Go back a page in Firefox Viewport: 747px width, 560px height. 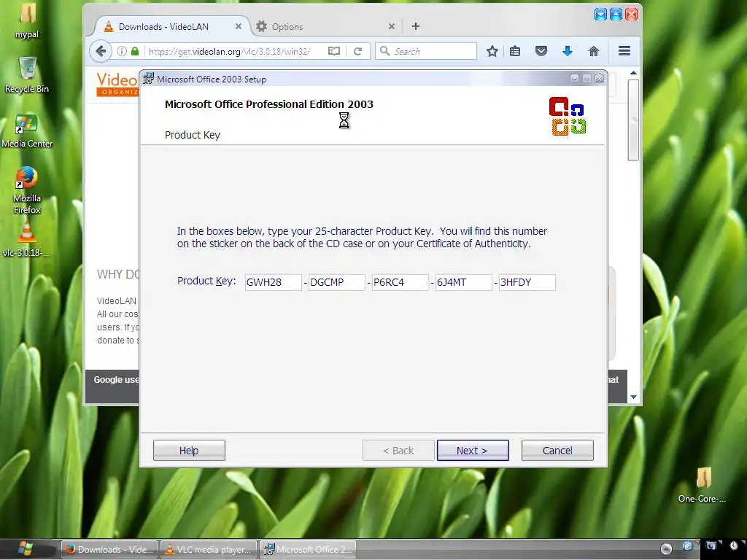[101, 51]
